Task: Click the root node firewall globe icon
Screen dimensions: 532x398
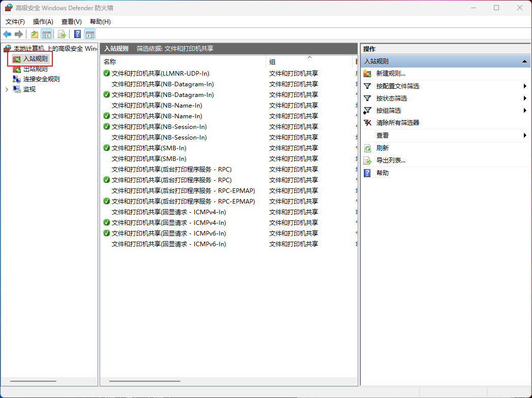Action: 7,49
